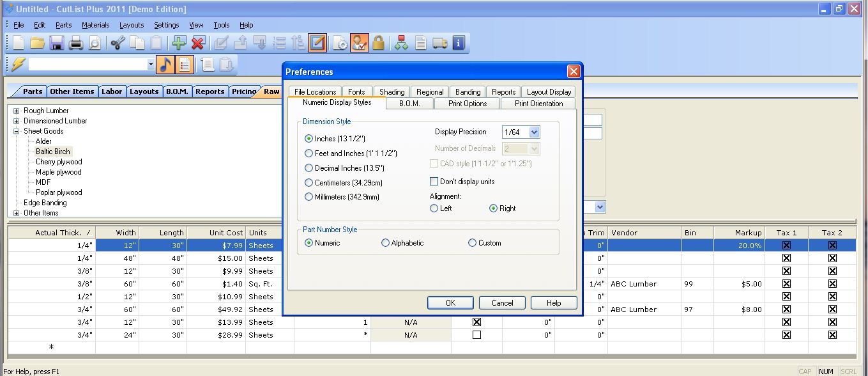Open the Tools menu
This screenshot has width=868, height=376.
click(222, 25)
